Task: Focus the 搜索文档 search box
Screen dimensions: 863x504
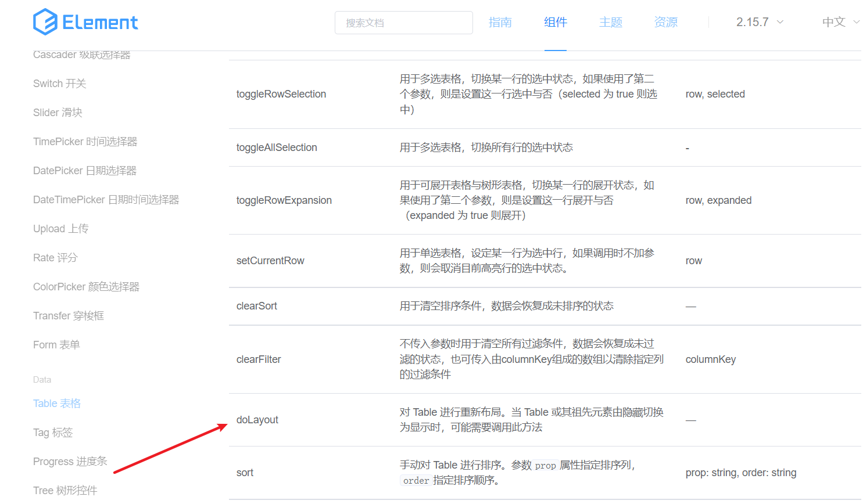Action: (x=403, y=23)
